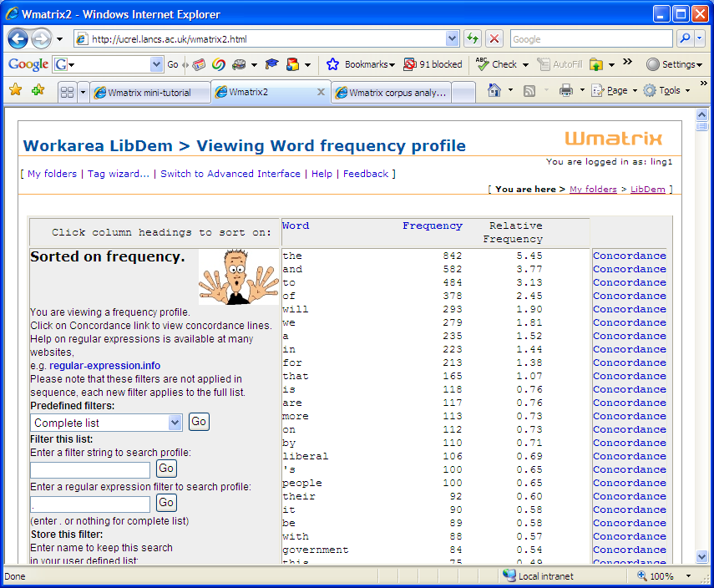Open the Quick Tabs grid icon
714x588 pixels.
pyautogui.click(x=67, y=92)
